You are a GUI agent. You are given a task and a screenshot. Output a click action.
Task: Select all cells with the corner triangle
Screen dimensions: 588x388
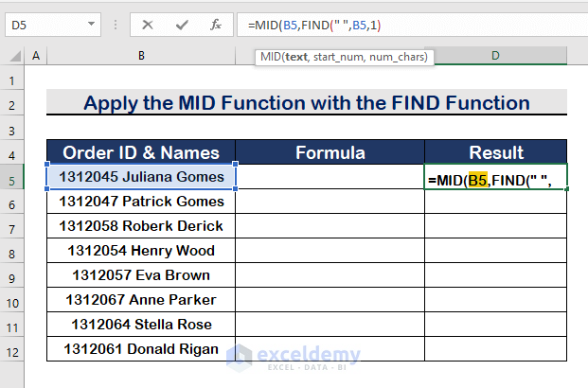15,56
